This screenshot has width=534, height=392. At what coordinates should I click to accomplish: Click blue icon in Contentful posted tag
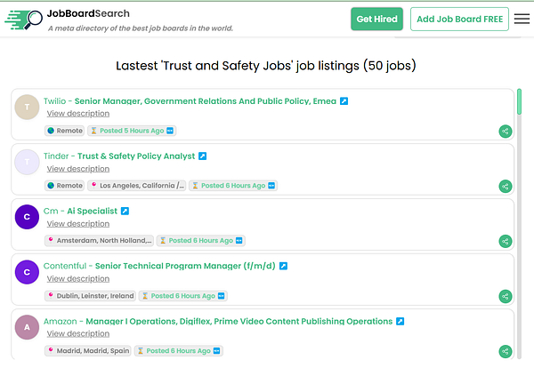pyautogui.click(x=222, y=296)
